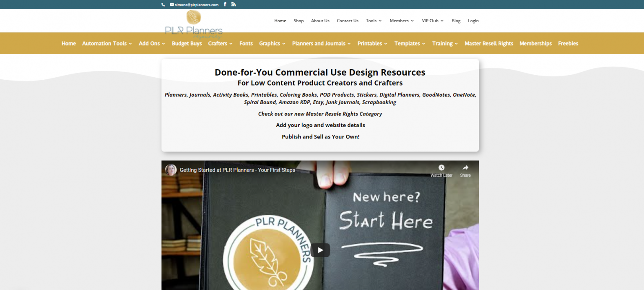Open the VIP Club dropdown
This screenshot has height=290, width=644.
(x=430, y=21)
